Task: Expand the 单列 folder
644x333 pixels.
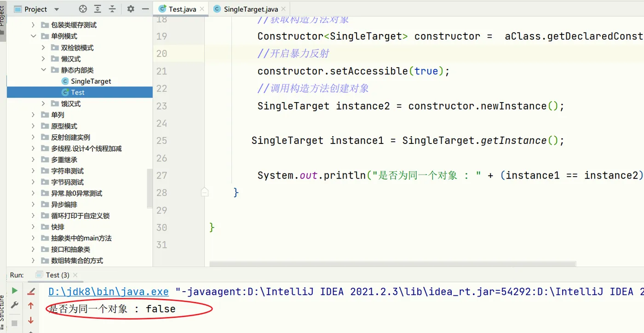Action: pyautogui.click(x=33, y=115)
